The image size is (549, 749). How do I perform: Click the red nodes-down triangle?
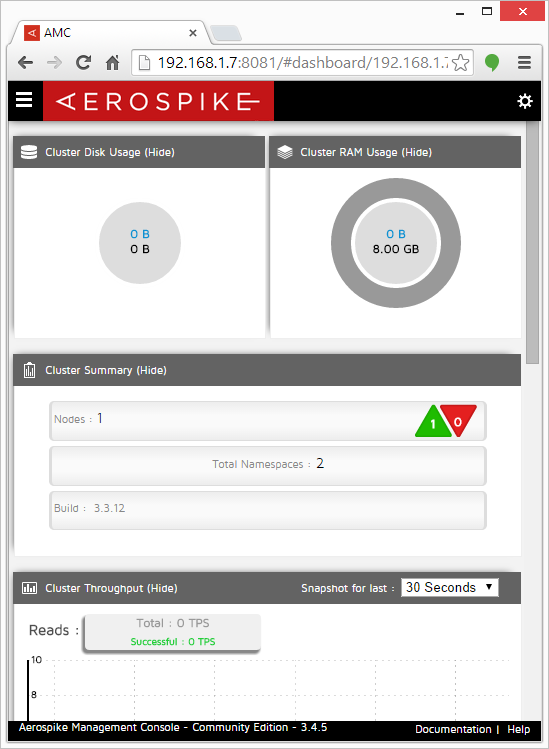(x=458, y=420)
